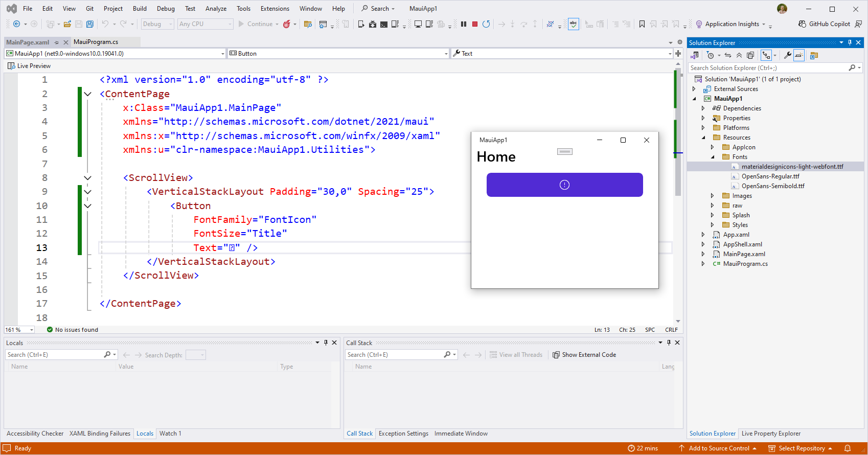Click the Undo toolbar icon
The width and height of the screenshot is (868, 455).
click(105, 24)
